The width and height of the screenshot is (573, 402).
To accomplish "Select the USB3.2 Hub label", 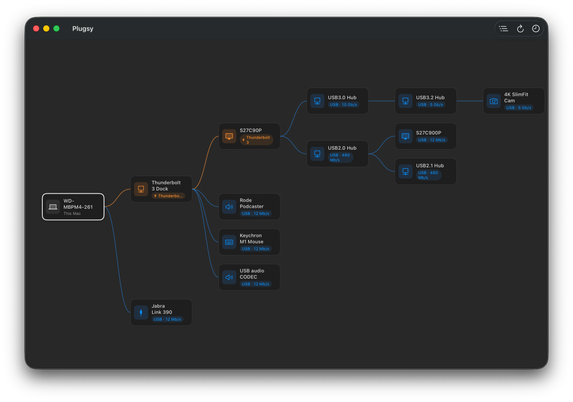I will click(x=430, y=98).
